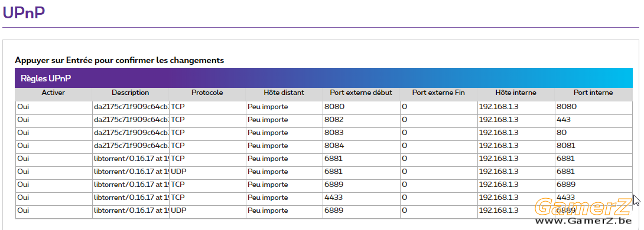
Task: Select external start port 8084 cell
Action: tap(361, 146)
